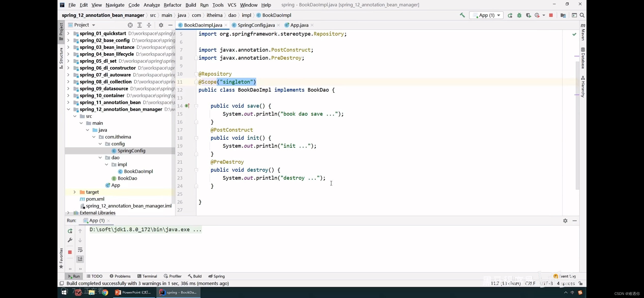
Task: Rerun App in Run panel
Action: click(70, 231)
